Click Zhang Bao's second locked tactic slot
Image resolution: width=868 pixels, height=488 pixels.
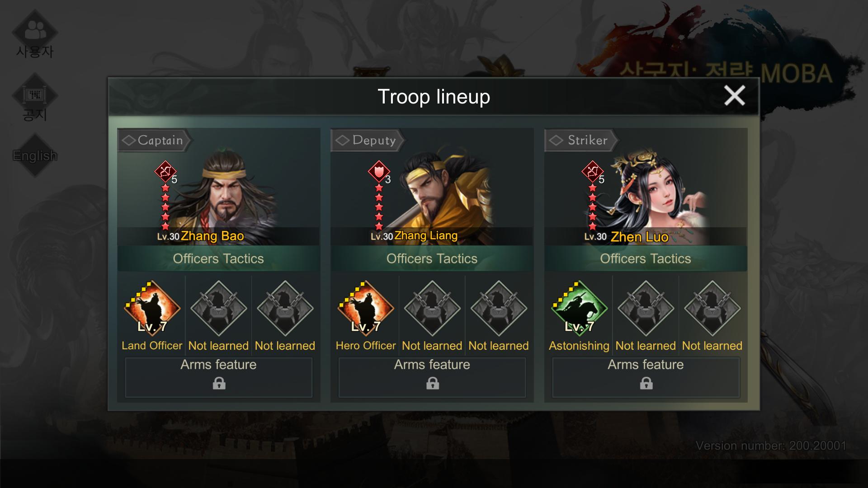point(218,308)
